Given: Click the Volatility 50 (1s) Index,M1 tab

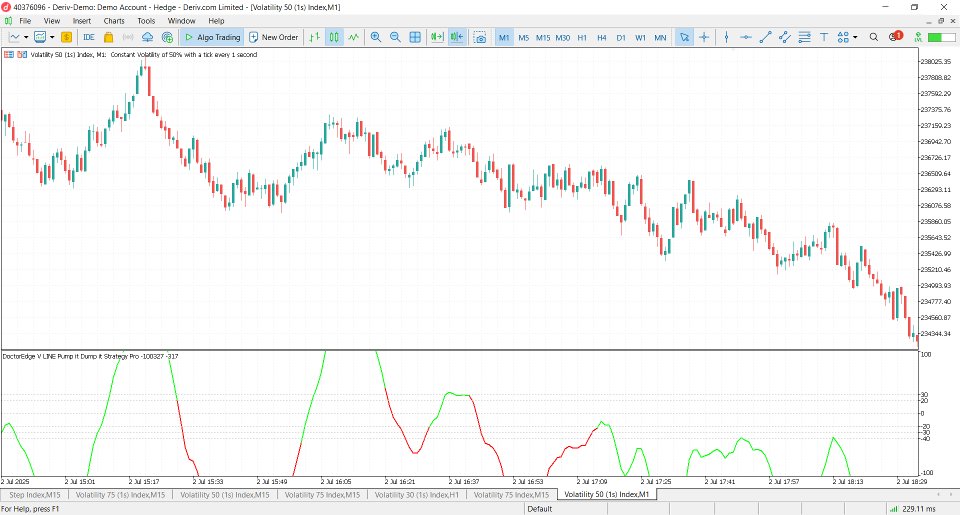Looking at the screenshot, I should (607, 495).
